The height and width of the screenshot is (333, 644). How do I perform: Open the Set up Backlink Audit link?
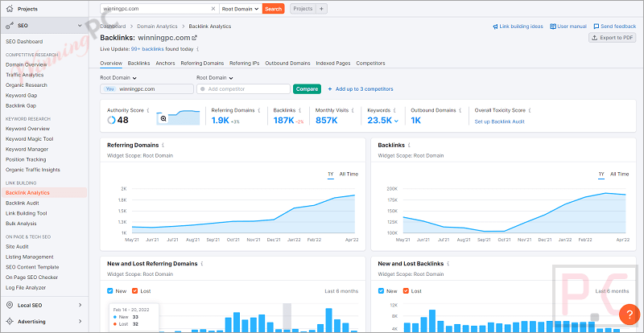pyautogui.click(x=499, y=121)
